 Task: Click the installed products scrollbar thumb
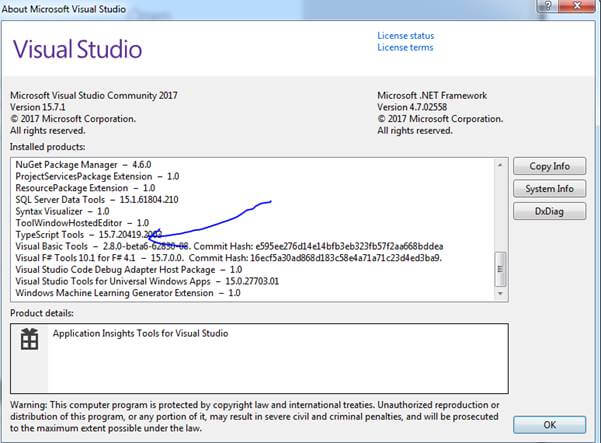point(500,269)
